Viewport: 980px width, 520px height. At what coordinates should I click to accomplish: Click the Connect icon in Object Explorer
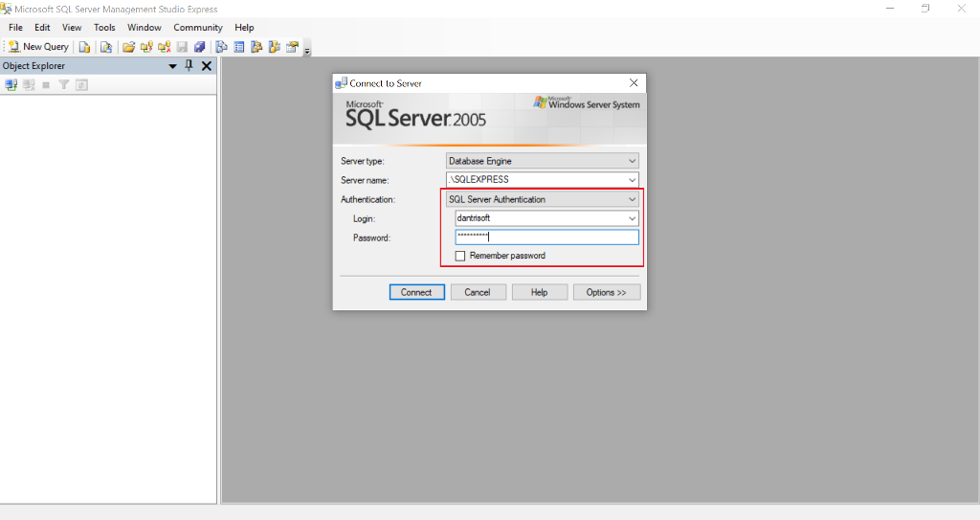point(11,84)
